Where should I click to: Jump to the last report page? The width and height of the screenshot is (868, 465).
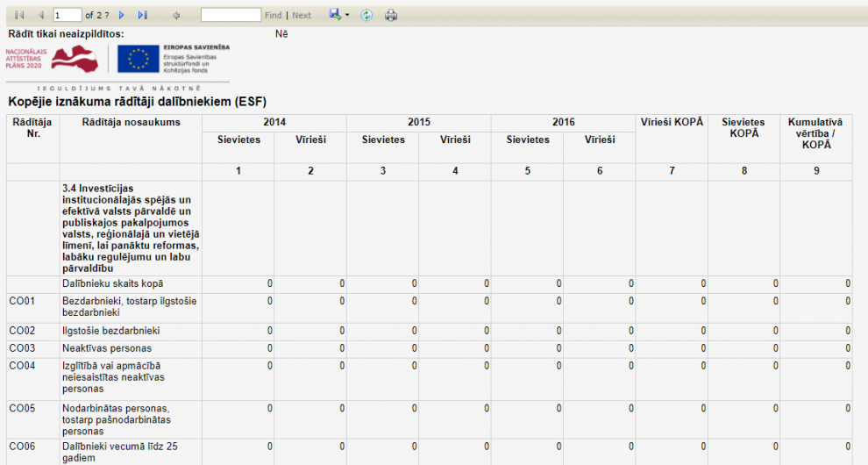click(x=143, y=16)
